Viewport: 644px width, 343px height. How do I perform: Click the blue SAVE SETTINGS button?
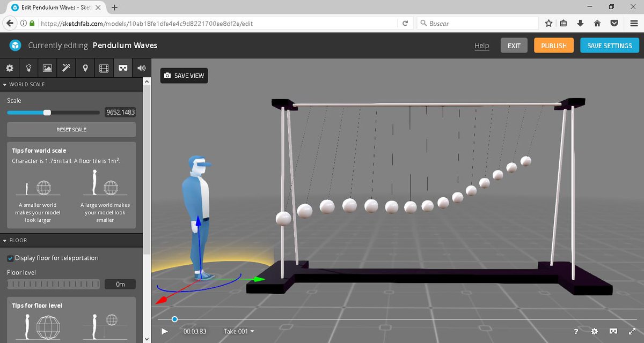click(x=610, y=46)
